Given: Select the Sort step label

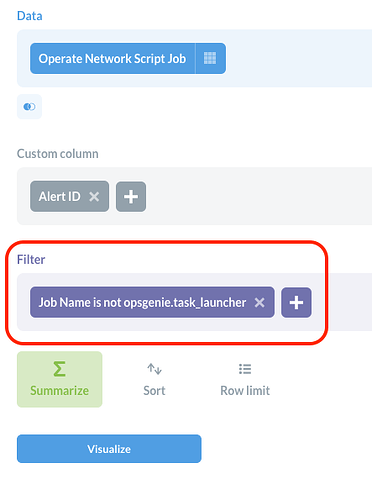Looking at the screenshot, I should pos(154,390).
